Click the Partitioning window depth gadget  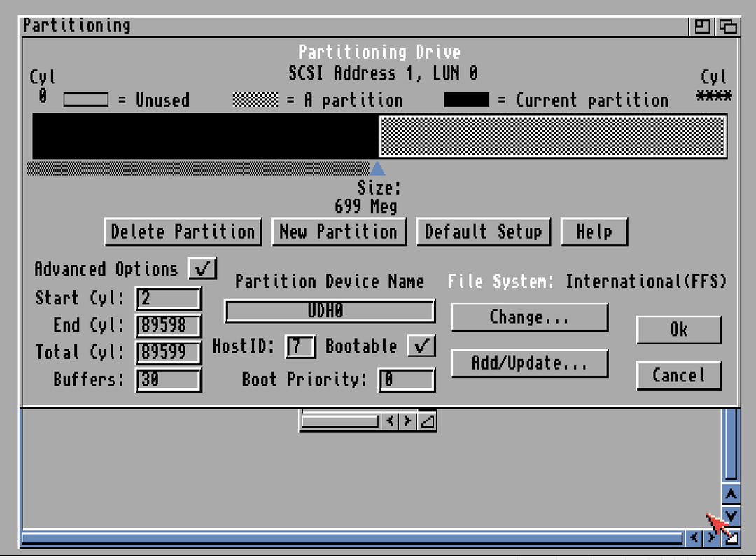click(727, 26)
